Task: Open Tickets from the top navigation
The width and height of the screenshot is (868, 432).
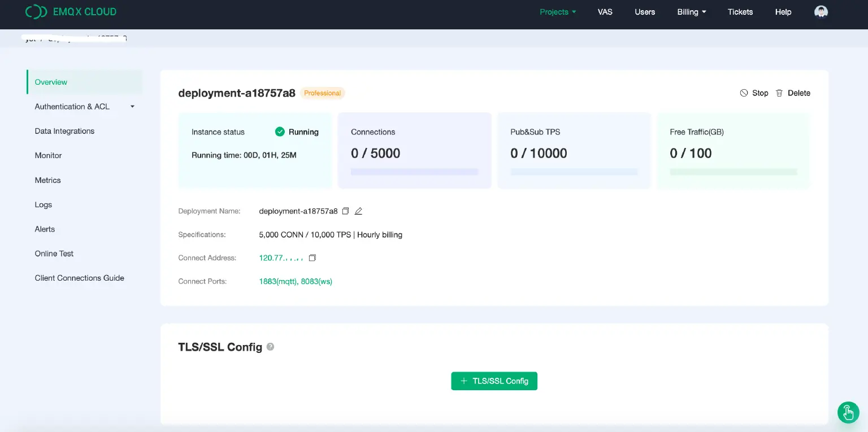Action: pos(740,12)
